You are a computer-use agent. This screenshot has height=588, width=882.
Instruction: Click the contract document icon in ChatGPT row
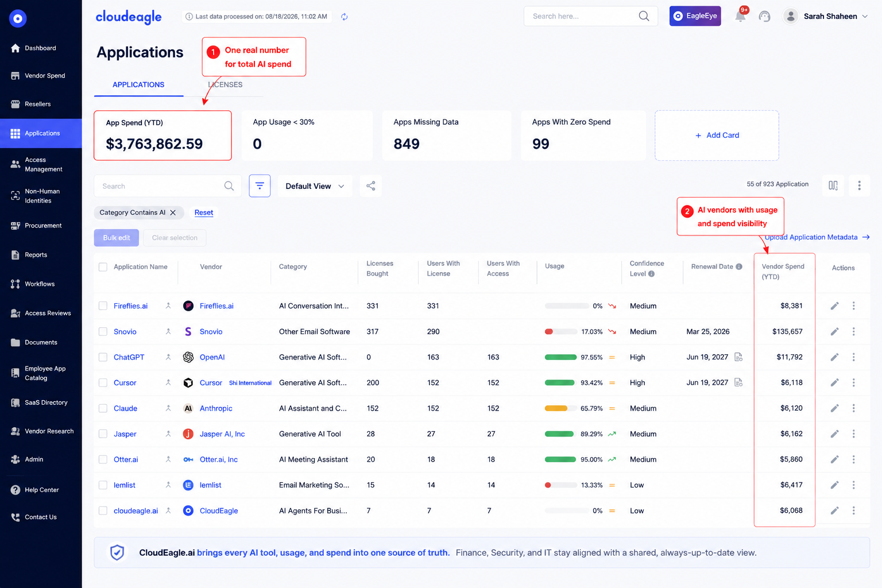click(x=738, y=357)
